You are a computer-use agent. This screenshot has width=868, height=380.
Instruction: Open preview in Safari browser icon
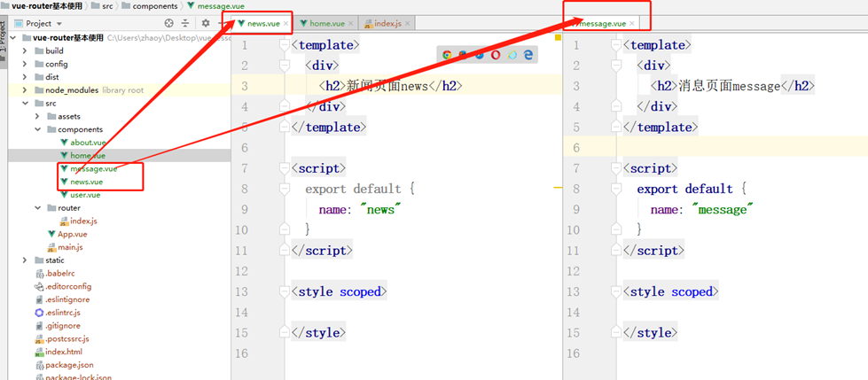(x=480, y=54)
